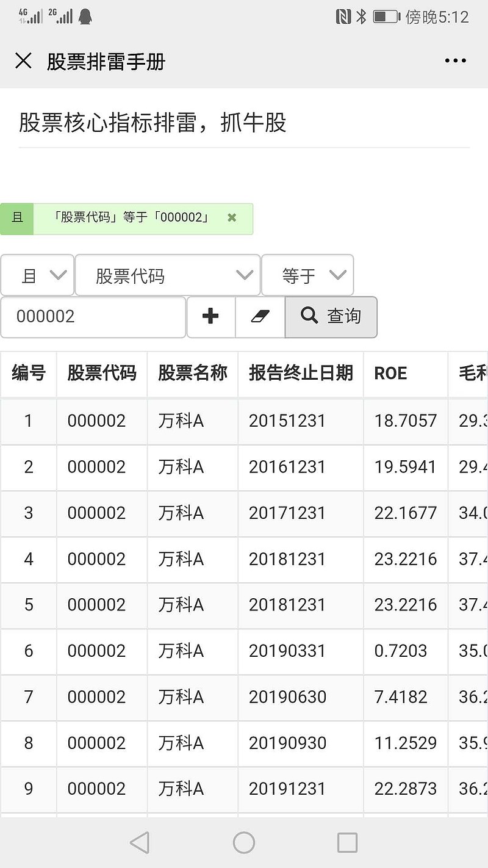Tap the QQ penguin notification icon
This screenshot has height=868, width=488.
85,16
